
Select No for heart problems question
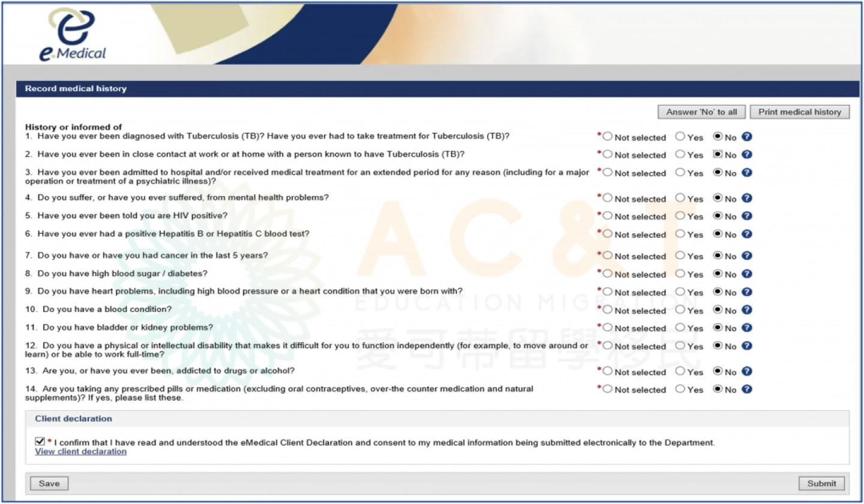coord(718,292)
